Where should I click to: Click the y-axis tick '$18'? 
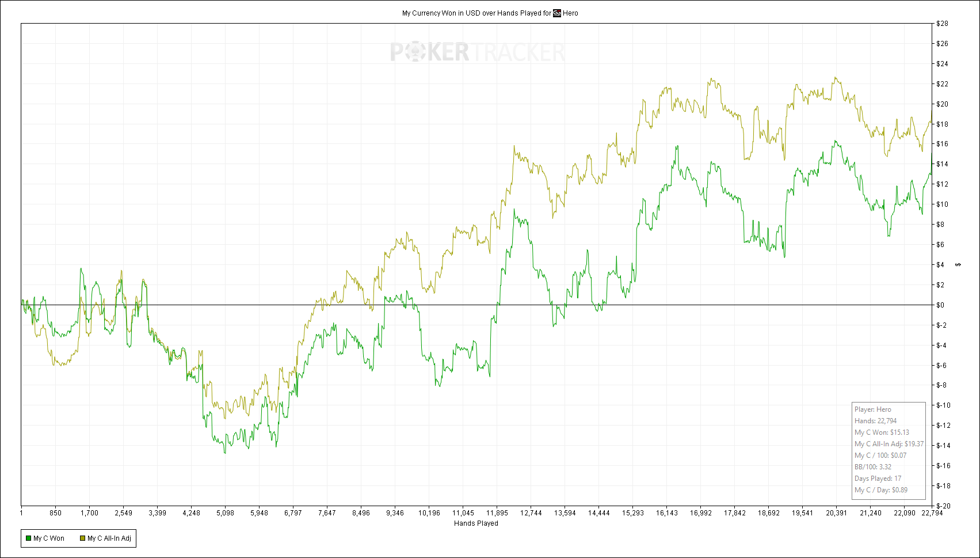[942, 124]
